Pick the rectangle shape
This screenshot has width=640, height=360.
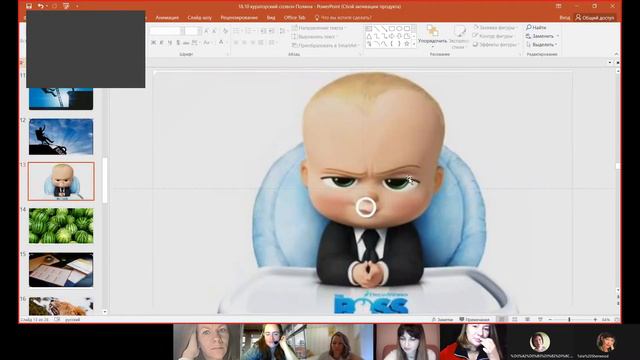[391, 29]
